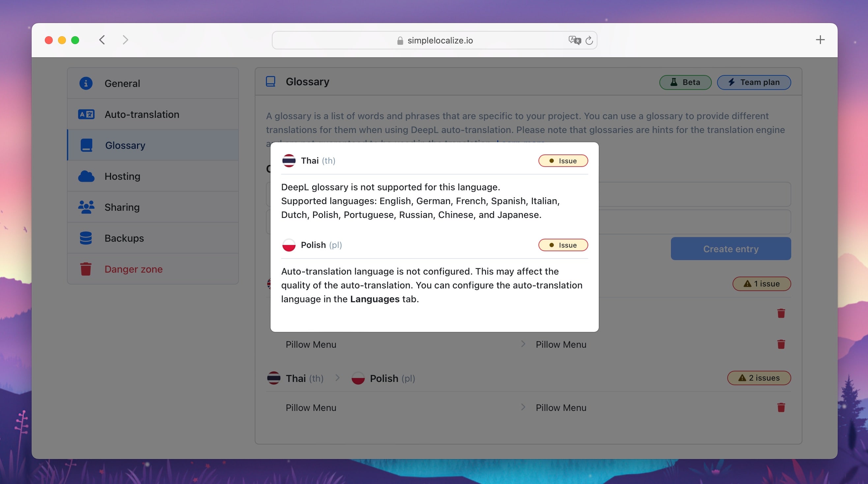
Task: Click the Create entry button
Action: coord(731,249)
